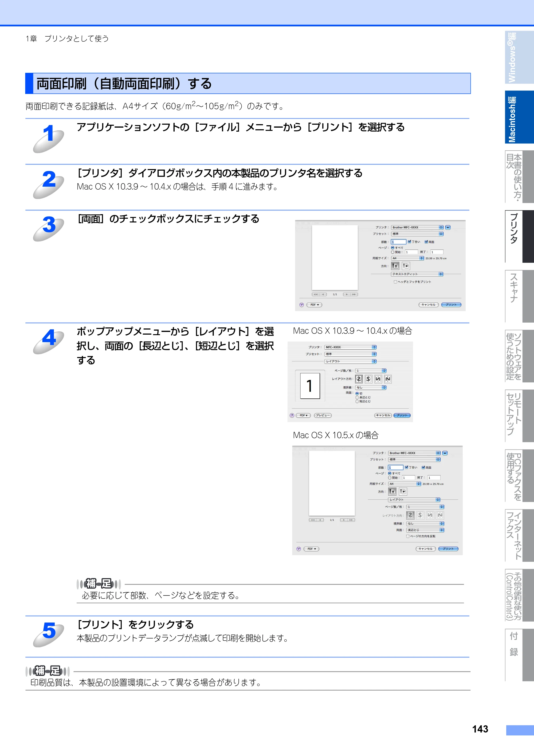Collapse dialog with arrow button in 10.5.x dialog

tap(445, 453)
